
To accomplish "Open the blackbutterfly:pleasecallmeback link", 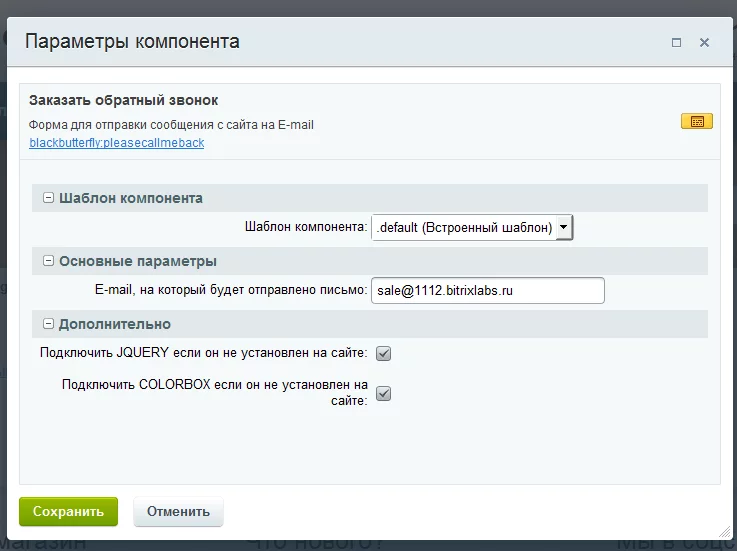I will [117, 143].
